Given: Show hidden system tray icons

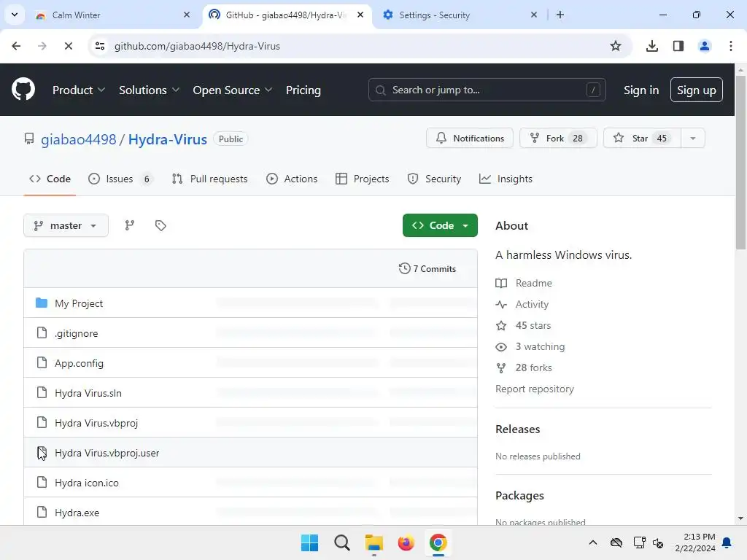Looking at the screenshot, I should (592, 542).
